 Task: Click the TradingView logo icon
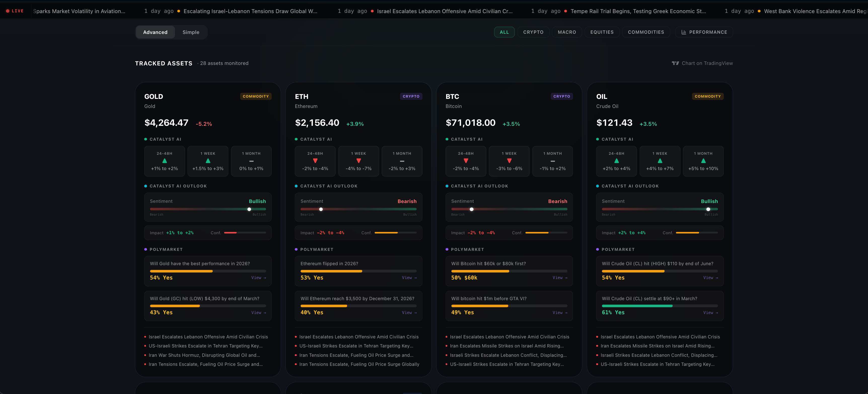(x=675, y=63)
